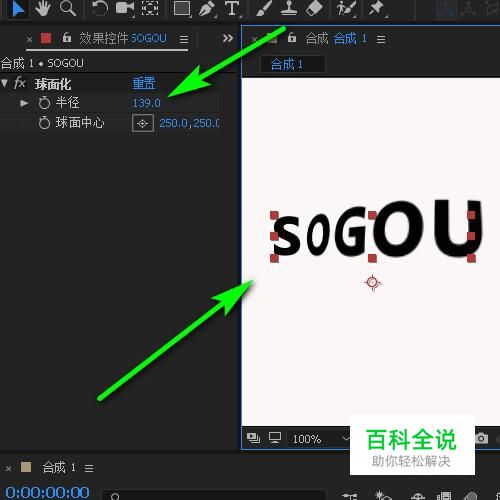Click the red label color swatch in Effect Controls tab
Viewport: 500px width, 500px height.
tap(46, 38)
